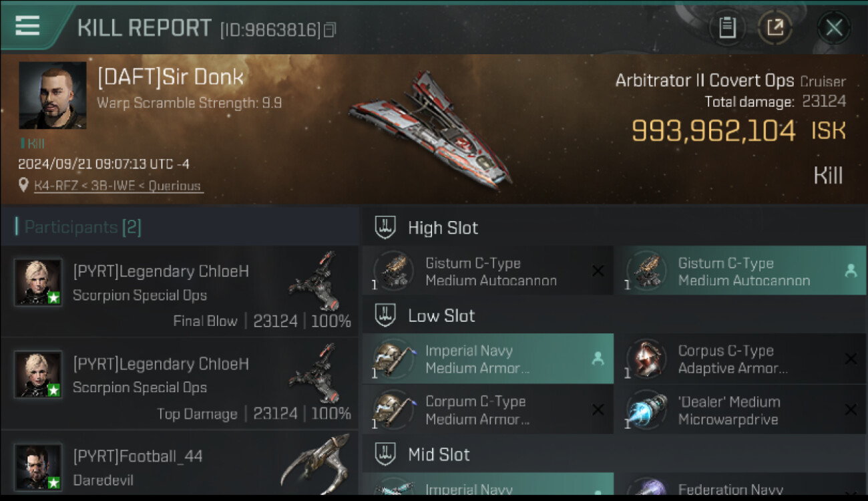Select the dropped Gistum C-Type Medium Autocannon
Screen dimensions: 868x501
click(740, 271)
